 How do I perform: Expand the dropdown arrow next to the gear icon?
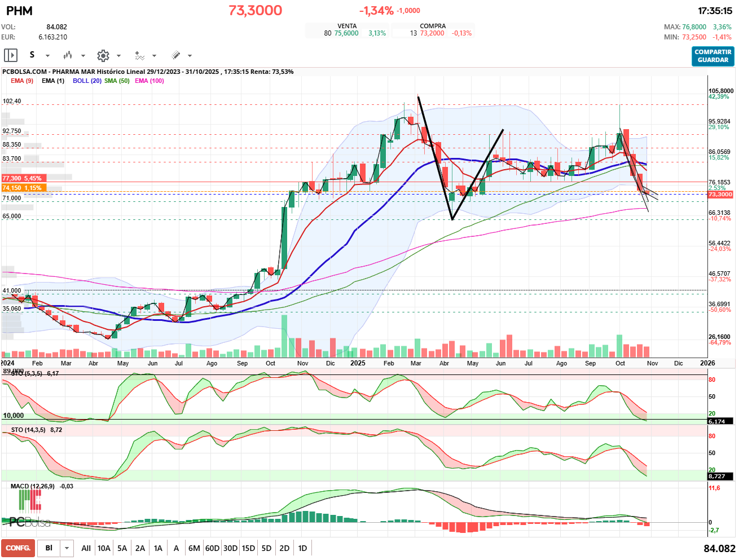118,56
